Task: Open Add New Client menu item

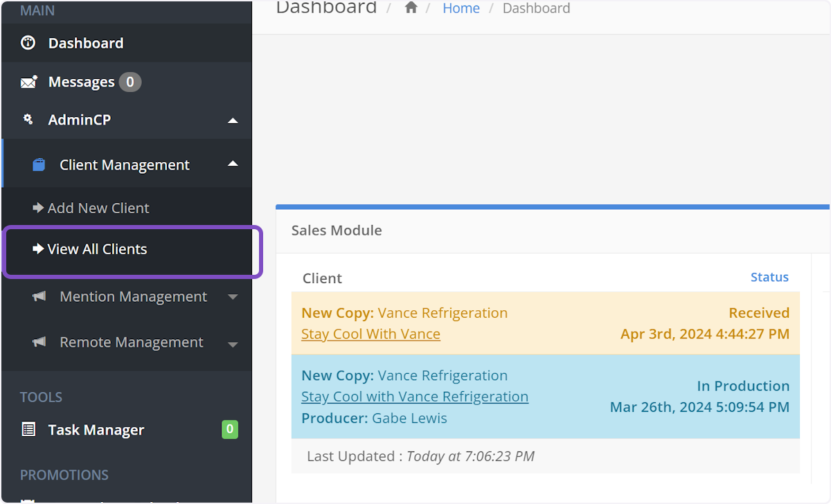Action: (98, 208)
